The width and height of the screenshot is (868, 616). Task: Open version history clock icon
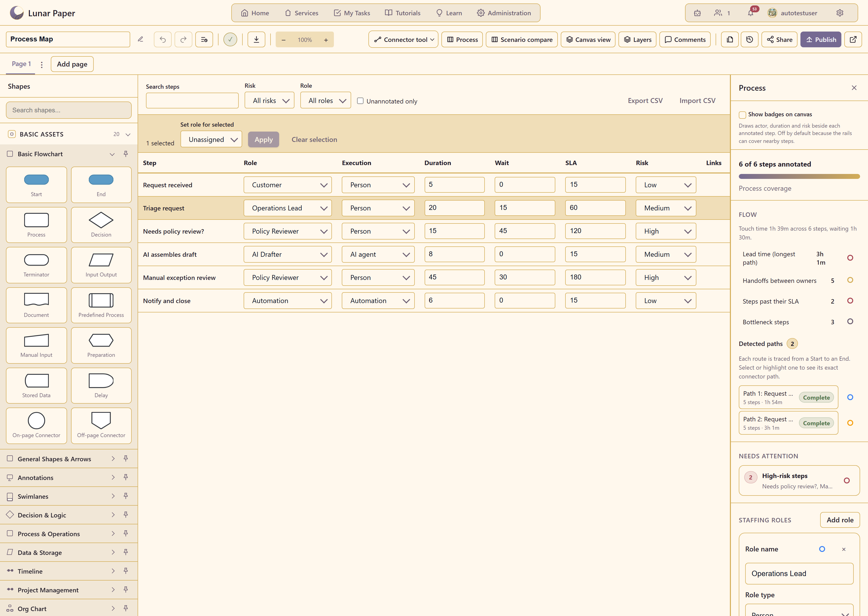coord(750,39)
